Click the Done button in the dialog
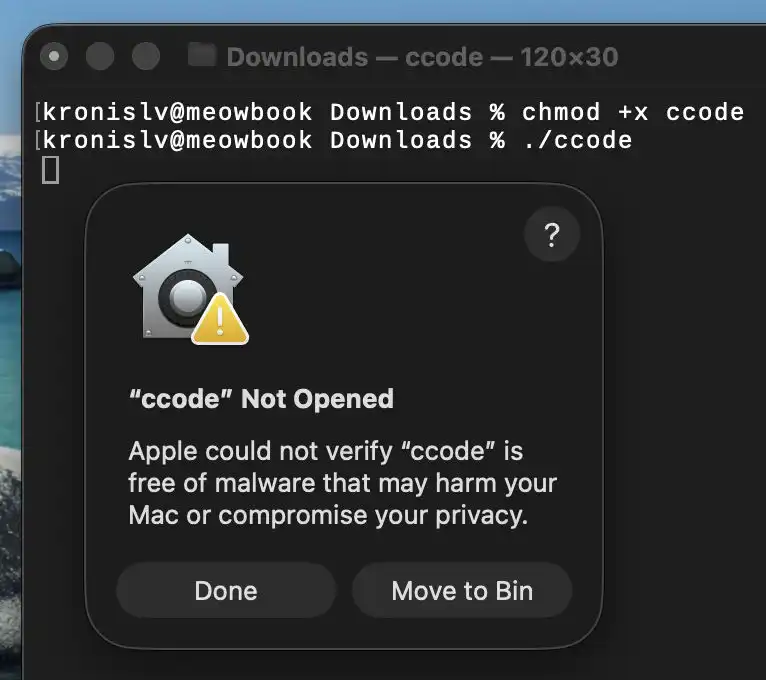Viewport: 766px width, 680px height. 226,590
